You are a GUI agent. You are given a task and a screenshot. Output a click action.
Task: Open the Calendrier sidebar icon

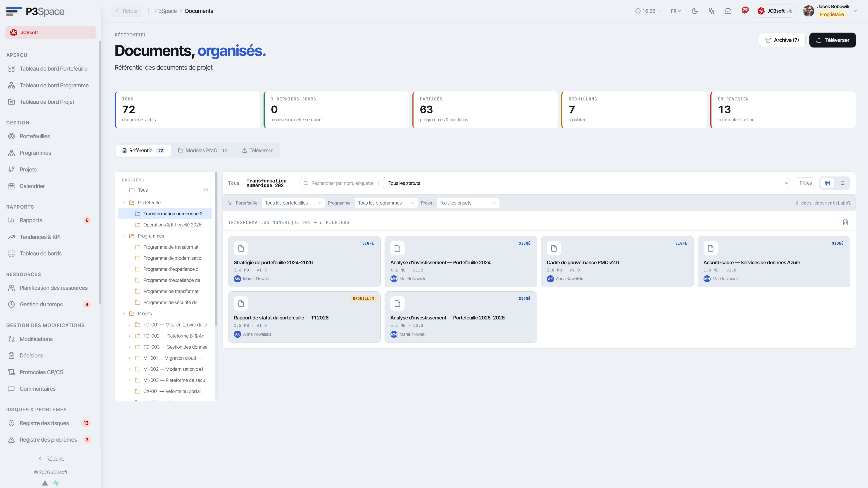click(12, 186)
